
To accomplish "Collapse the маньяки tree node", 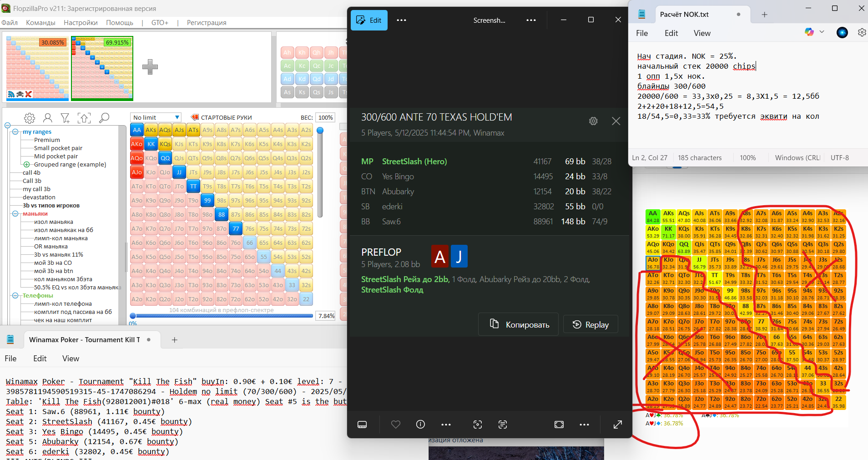I will coord(15,214).
